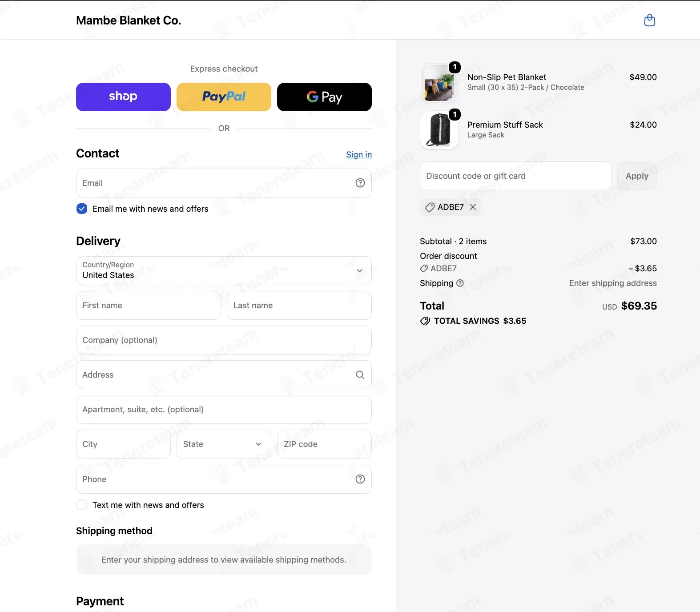Select Google Pay express checkout
The height and width of the screenshot is (612, 700).
324,97
